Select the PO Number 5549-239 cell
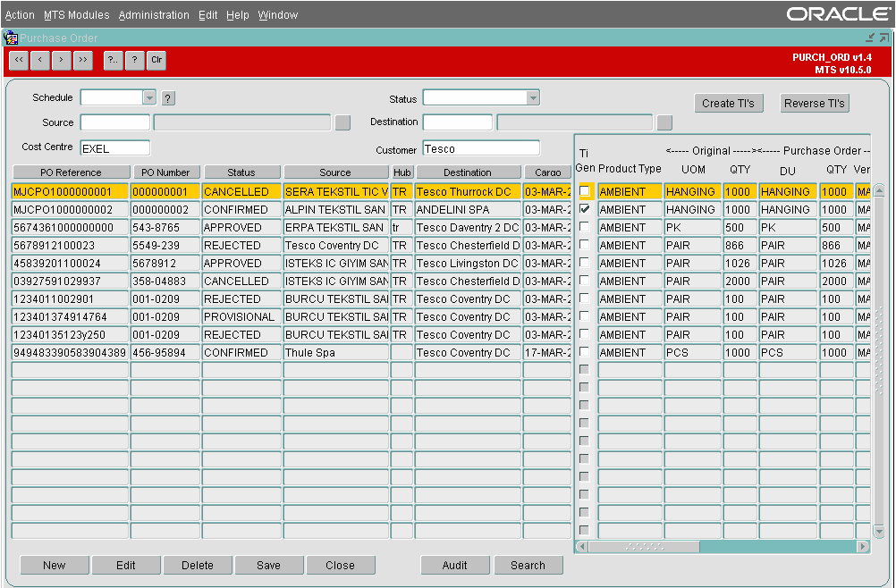This screenshot has width=896, height=588. point(165,245)
